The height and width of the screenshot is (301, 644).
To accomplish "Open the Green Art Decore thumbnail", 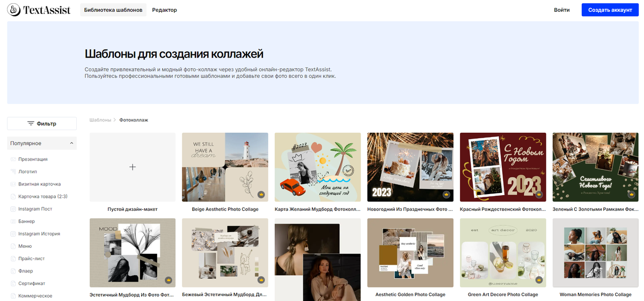I will coord(503,253).
